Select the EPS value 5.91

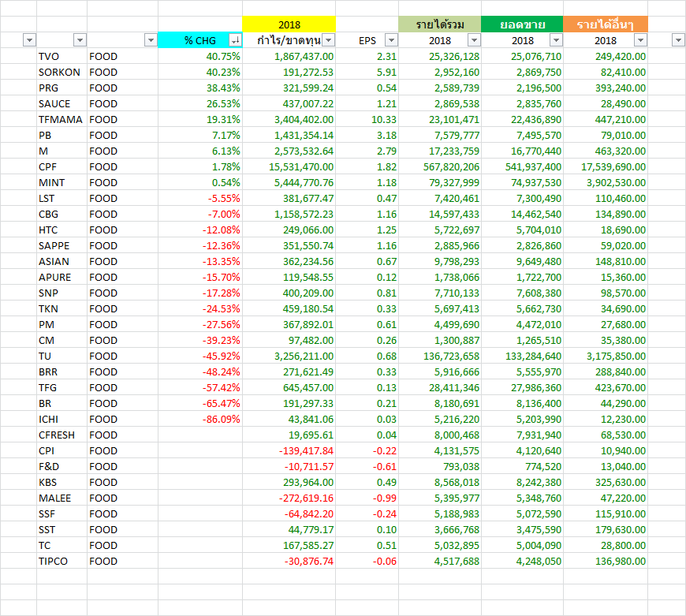367,73
